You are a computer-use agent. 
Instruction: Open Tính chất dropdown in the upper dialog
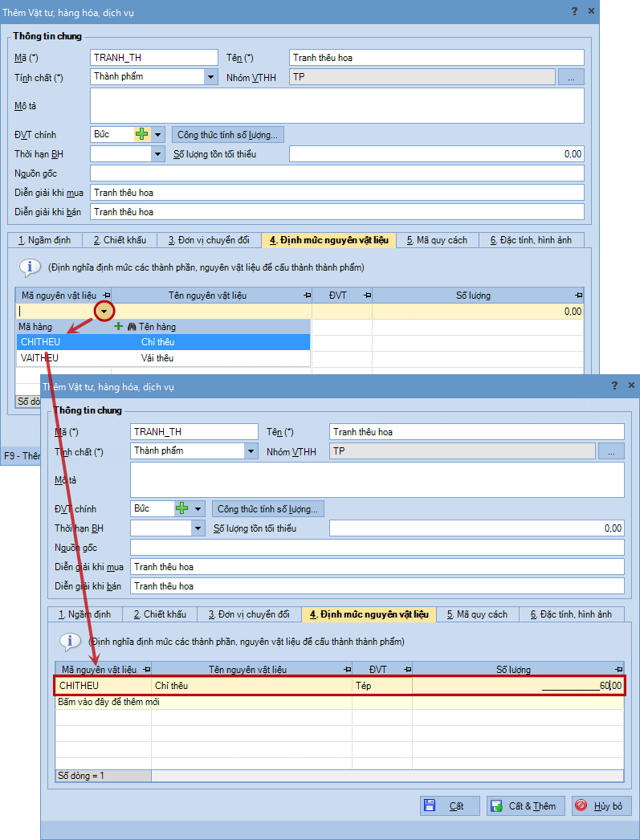(211, 77)
